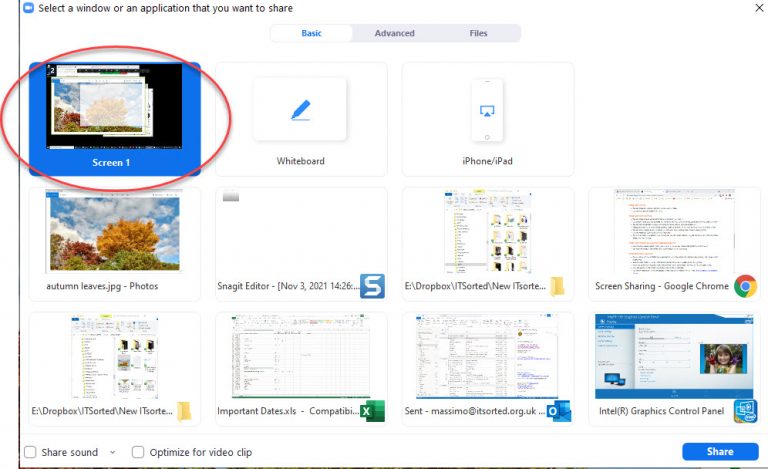
Task: Click the blue Share button
Action: tap(720, 451)
